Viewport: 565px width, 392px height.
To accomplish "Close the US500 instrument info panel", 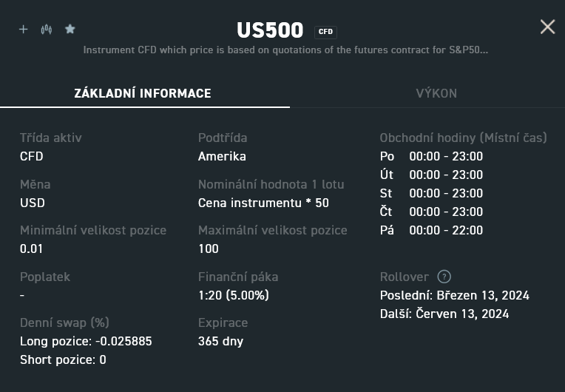I will [547, 27].
